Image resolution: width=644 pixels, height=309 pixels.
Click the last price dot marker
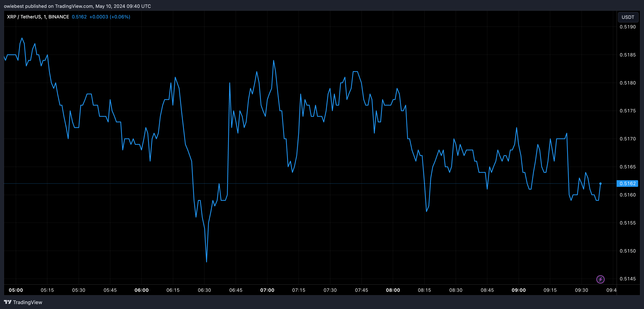coord(600,184)
